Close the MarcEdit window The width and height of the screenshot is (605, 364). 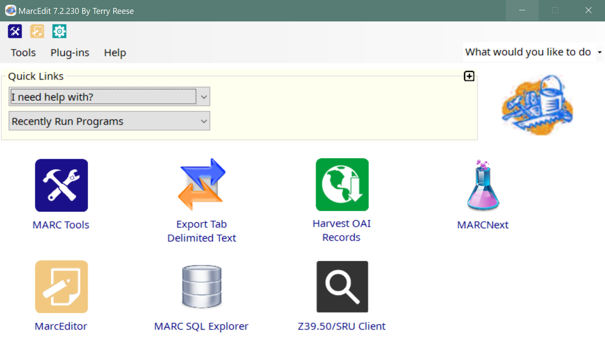588,10
